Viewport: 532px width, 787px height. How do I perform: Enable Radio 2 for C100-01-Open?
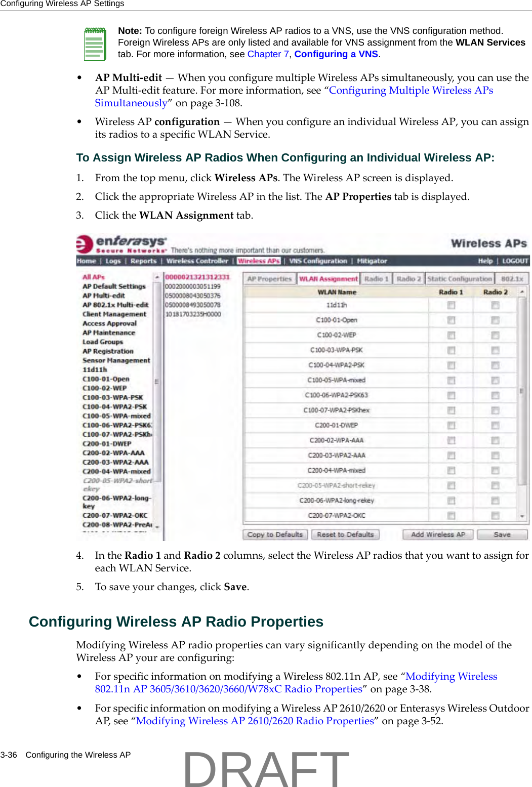point(495,320)
